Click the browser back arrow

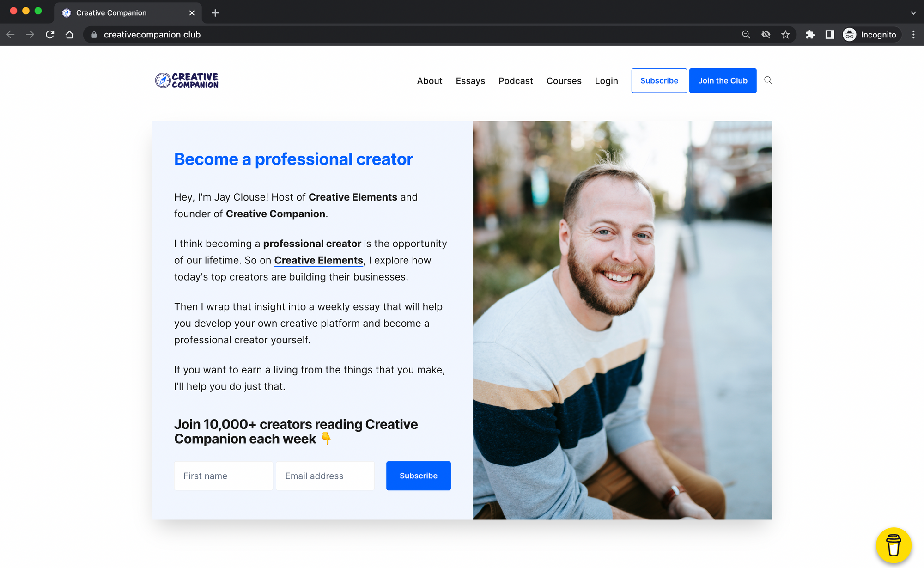tap(11, 35)
